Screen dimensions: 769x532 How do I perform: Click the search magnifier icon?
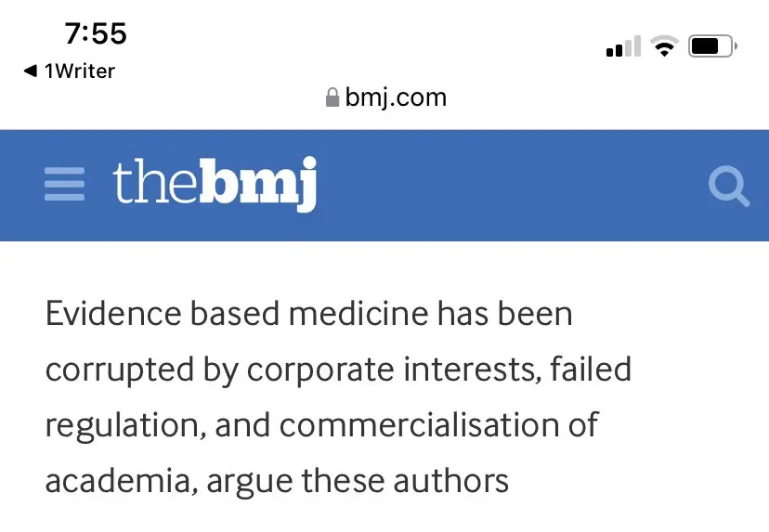(x=727, y=187)
